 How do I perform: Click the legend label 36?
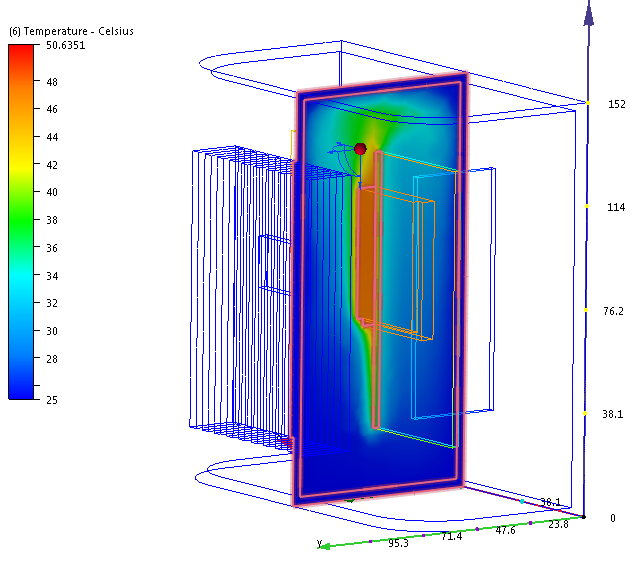[x=52, y=248]
